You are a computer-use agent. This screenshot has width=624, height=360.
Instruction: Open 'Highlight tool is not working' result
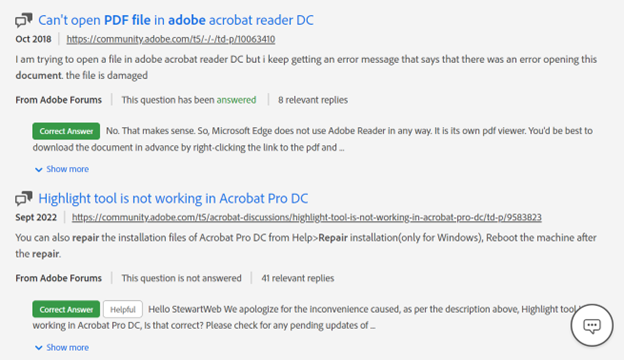coord(173,198)
